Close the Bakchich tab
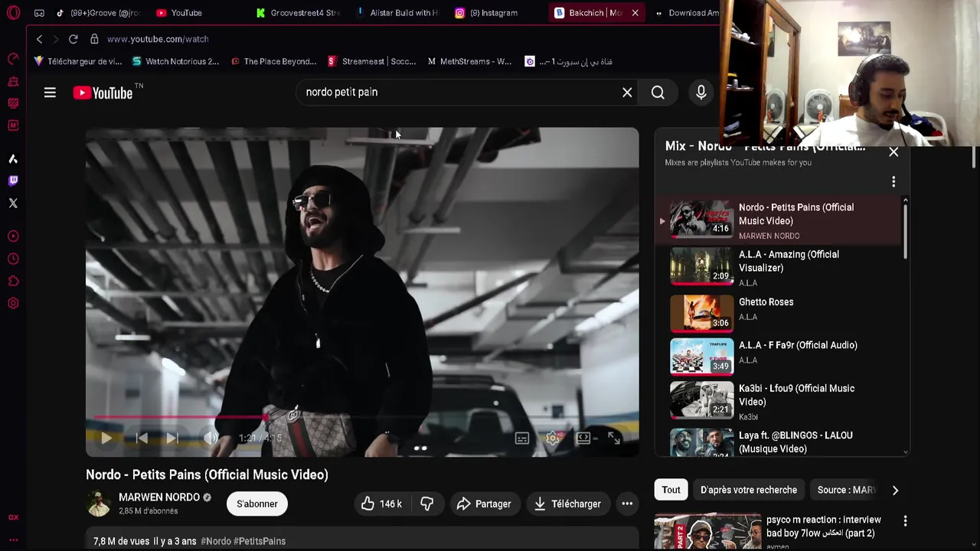This screenshot has width=980, height=551. click(635, 13)
